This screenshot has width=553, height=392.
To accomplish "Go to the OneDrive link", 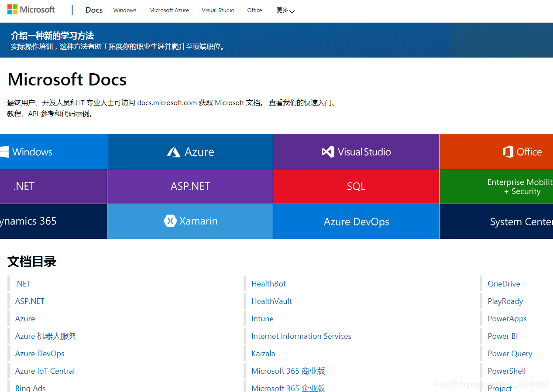I will tap(504, 284).
